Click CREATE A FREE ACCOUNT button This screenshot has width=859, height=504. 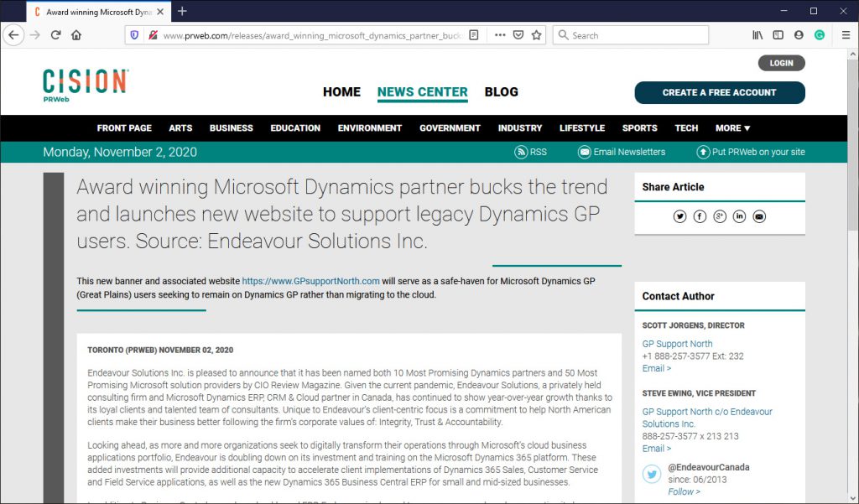[x=719, y=92]
